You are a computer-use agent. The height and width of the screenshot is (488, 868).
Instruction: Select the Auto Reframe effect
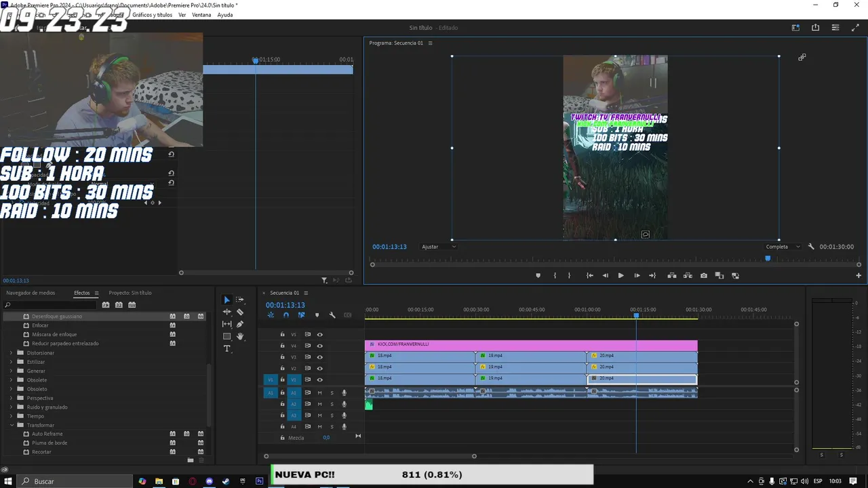pyautogui.click(x=47, y=434)
